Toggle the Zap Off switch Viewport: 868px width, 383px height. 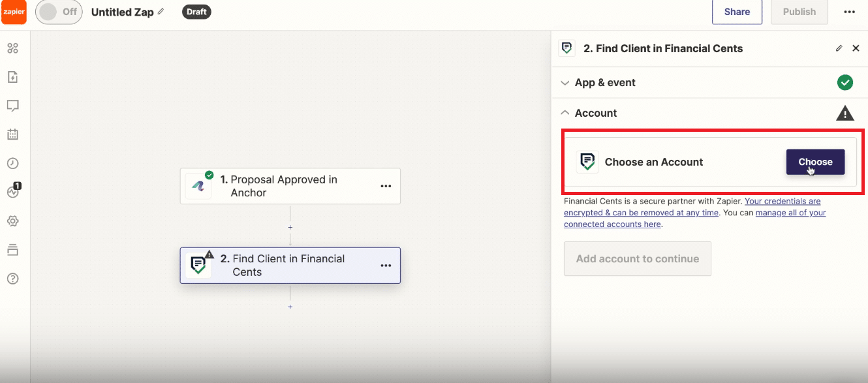click(59, 12)
